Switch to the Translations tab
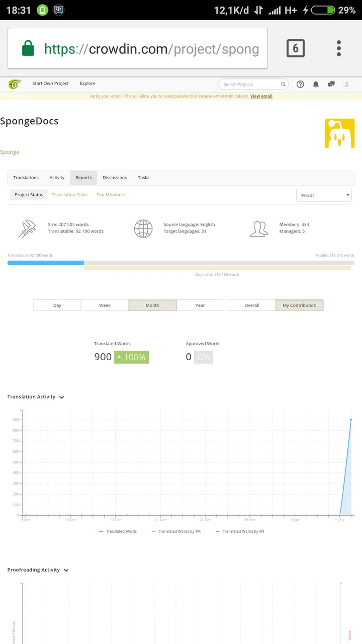 click(26, 178)
